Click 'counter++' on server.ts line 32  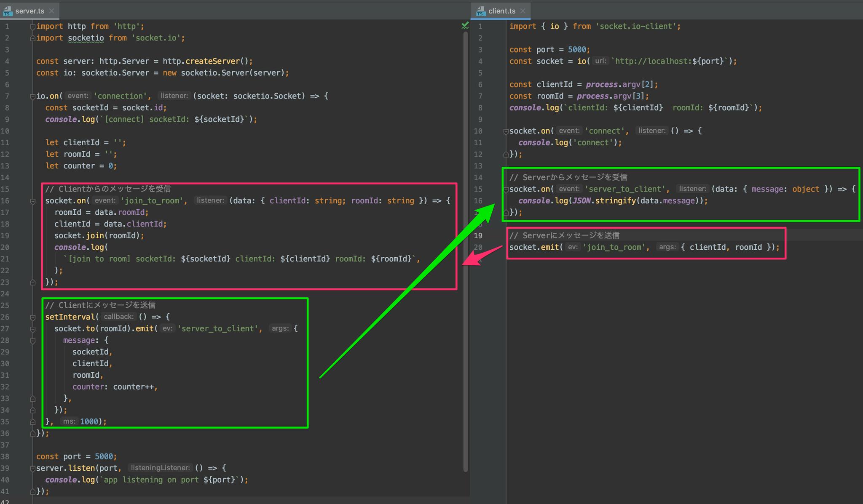(x=133, y=387)
